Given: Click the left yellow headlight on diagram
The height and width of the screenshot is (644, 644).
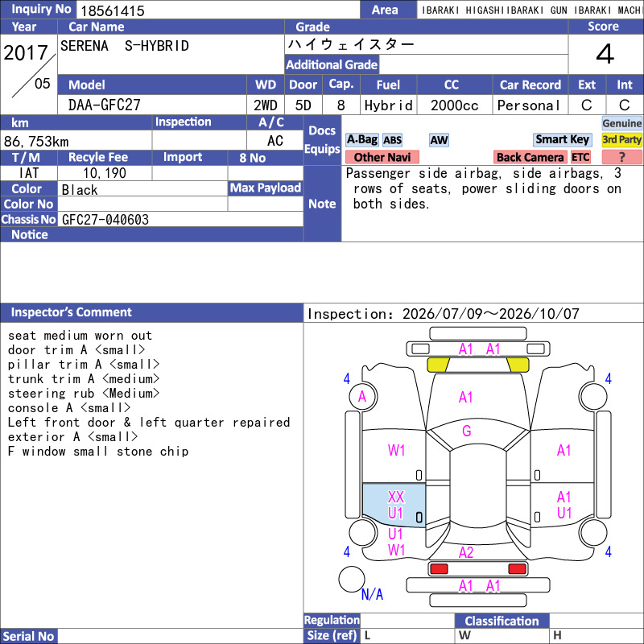Looking at the screenshot, I should tap(438, 365).
